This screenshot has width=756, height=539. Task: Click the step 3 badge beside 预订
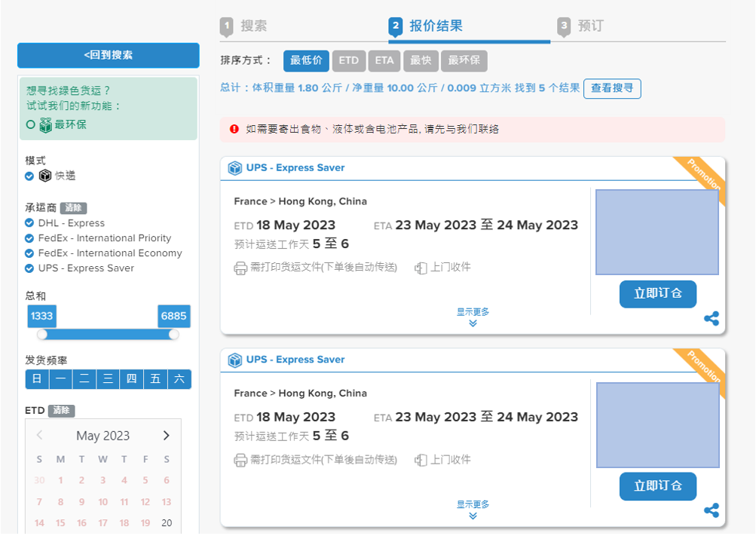[564, 26]
